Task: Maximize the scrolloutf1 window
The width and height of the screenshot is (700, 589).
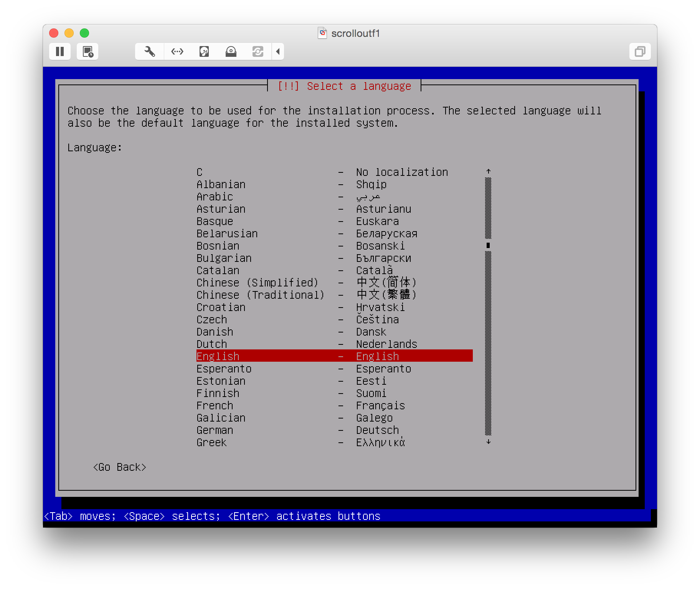Action: tap(84, 33)
